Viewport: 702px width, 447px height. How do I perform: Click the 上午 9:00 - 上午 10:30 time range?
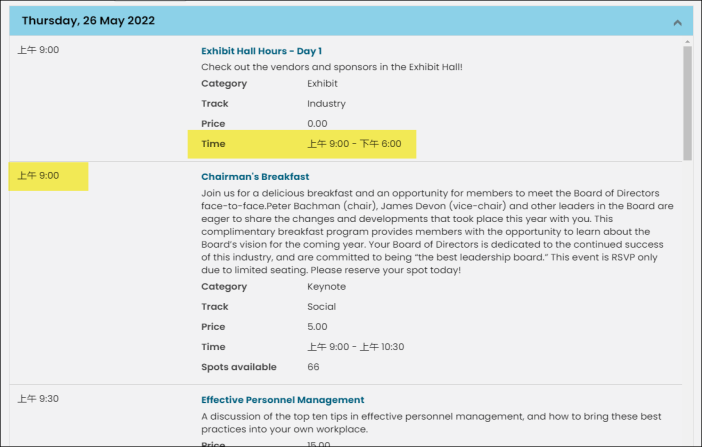click(355, 347)
